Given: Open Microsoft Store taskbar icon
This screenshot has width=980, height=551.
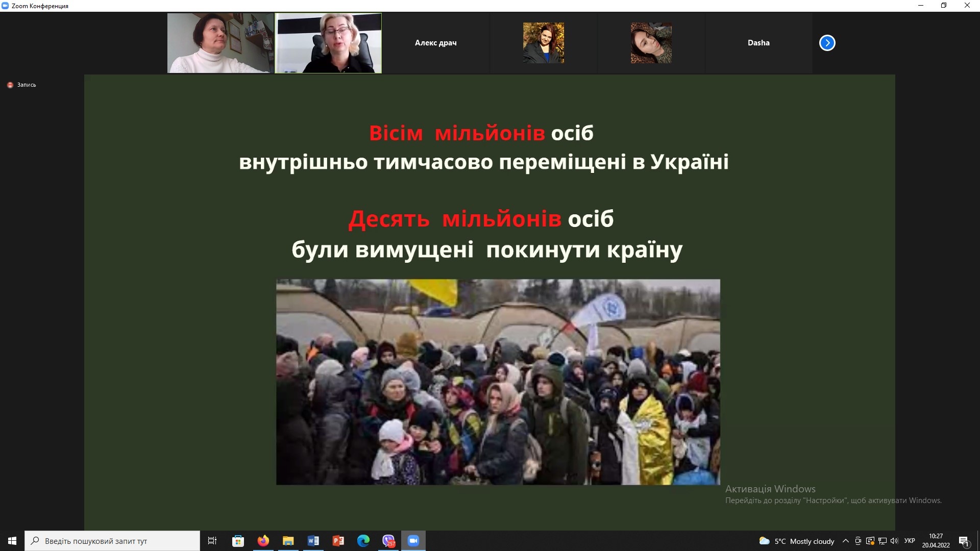Looking at the screenshot, I should coord(238,541).
